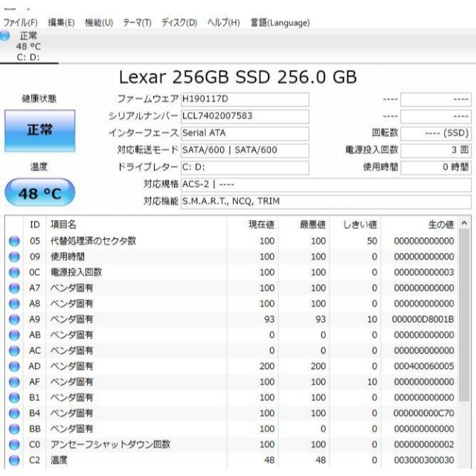The width and height of the screenshot is (476, 476).
Task: Select the アンセーフシャットダウン回数 row
Action: (x=232, y=445)
